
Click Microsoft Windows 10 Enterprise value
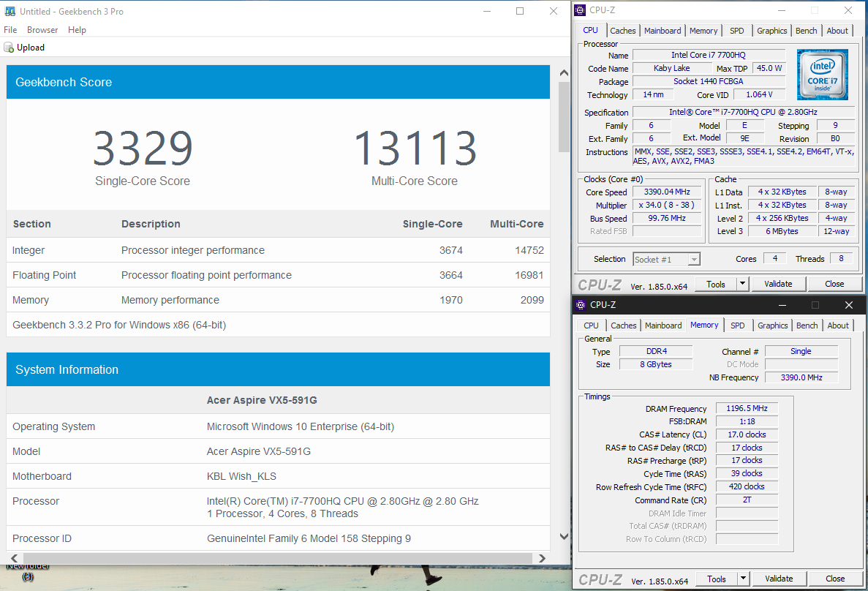point(300,426)
